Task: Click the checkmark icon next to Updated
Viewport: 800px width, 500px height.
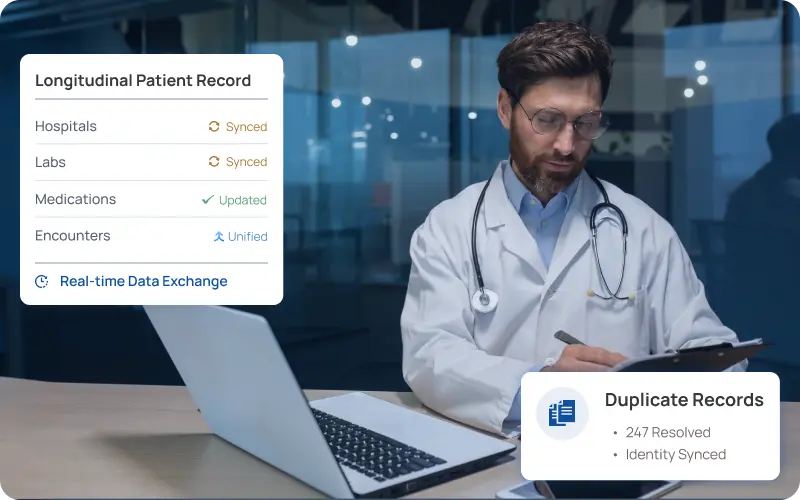Action: coord(208,199)
